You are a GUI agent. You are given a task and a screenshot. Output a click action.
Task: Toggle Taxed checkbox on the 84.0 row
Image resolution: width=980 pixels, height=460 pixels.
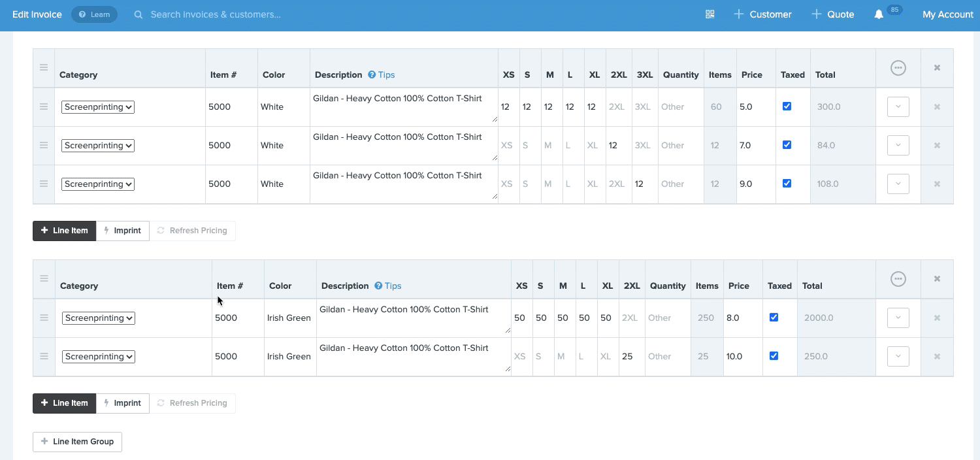[x=787, y=145]
